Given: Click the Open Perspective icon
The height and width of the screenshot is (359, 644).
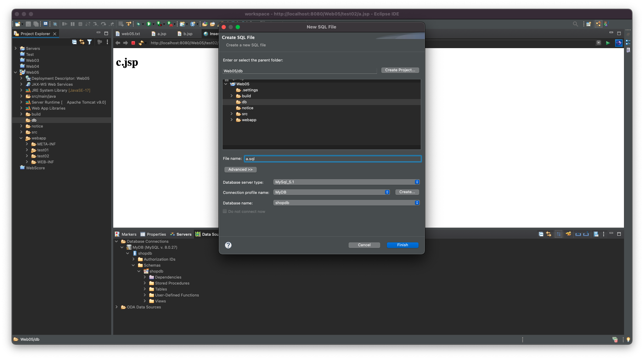Looking at the screenshot, I should pyautogui.click(x=588, y=24).
